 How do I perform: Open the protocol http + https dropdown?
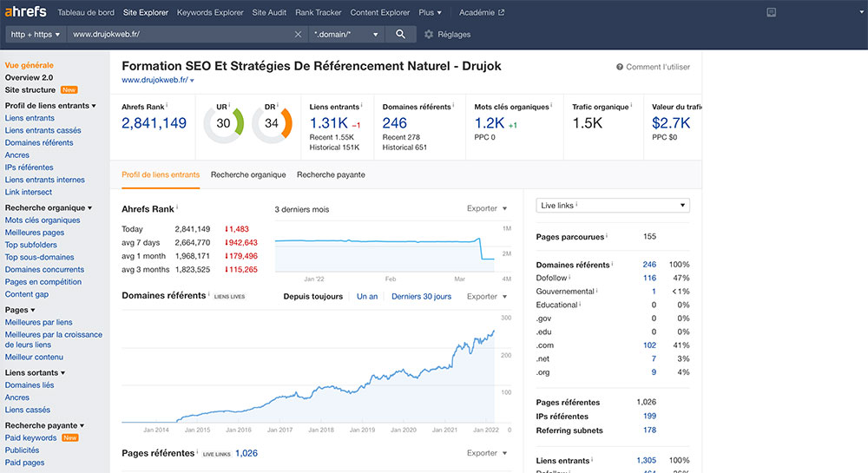pos(36,35)
